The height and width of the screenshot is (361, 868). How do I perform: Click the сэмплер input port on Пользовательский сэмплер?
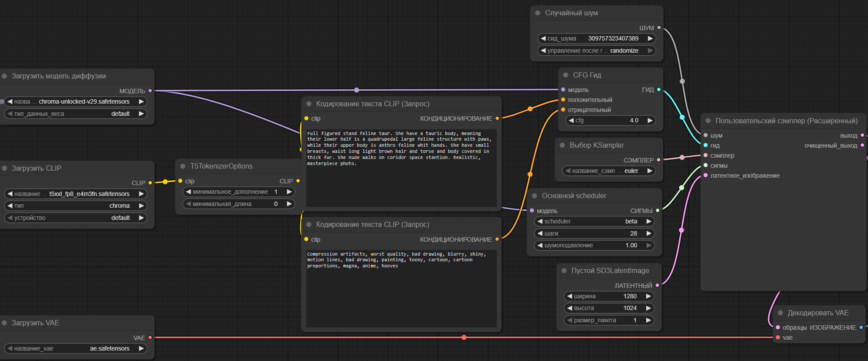pyautogui.click(x=705, y=155)
